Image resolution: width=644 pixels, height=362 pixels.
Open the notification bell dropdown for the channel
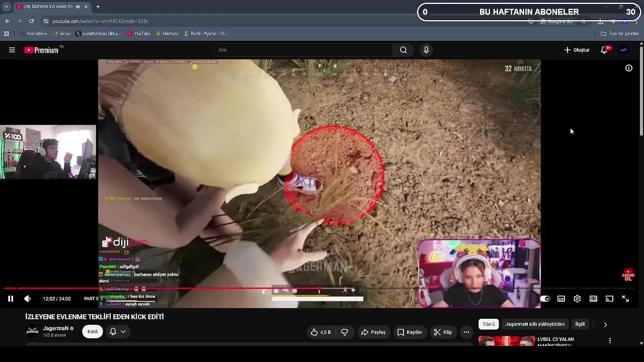(x=118, y=332)
